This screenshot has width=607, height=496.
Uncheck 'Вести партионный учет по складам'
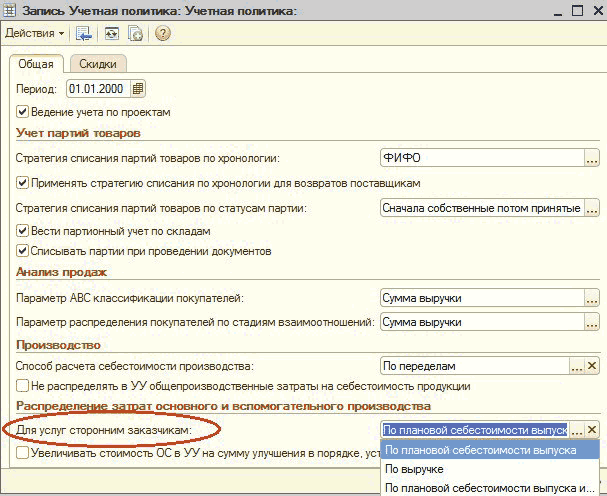(x=23, y=230)
